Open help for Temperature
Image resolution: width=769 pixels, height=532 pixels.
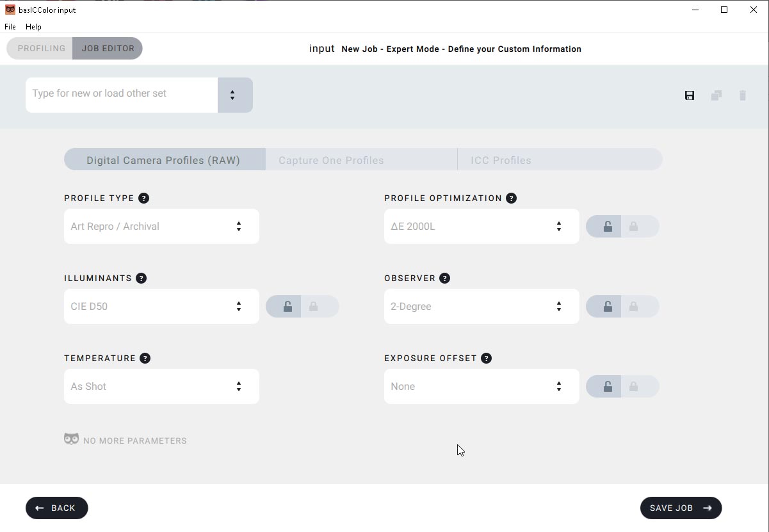pyautogui.click(x=145, y=358)
